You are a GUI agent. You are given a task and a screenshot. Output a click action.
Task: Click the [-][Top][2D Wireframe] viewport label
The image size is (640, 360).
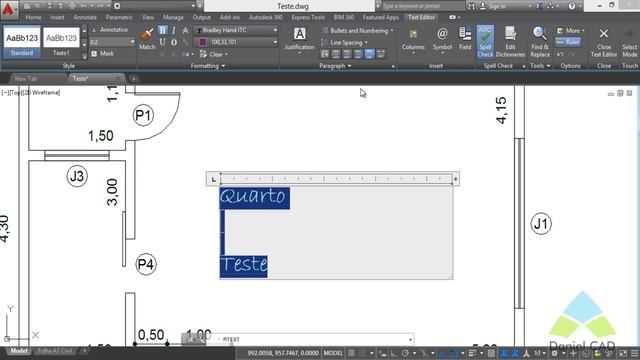31,93
